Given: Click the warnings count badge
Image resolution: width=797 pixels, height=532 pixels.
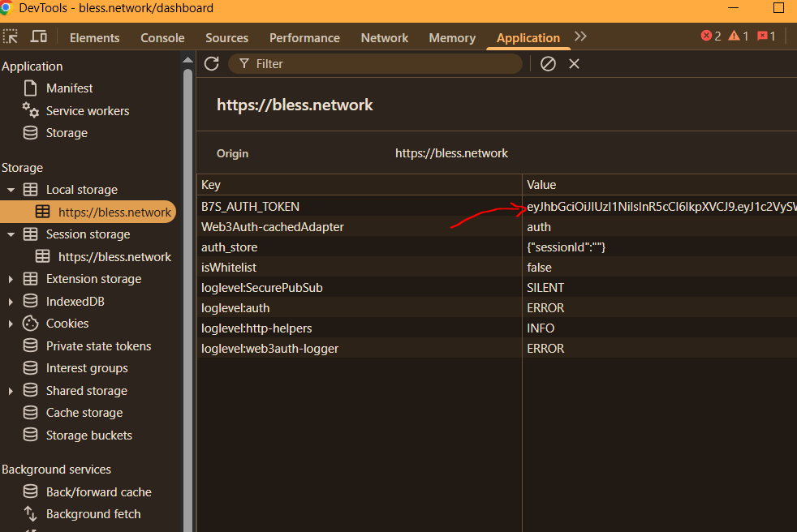Looking at the screenshot, I should point(738,36).
